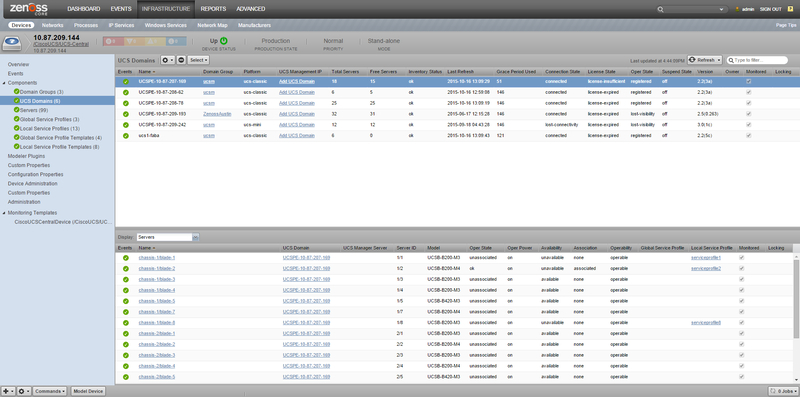This screenshot has width=800, height=397.
Task: Toggle Monitored checkbox for UCSPE-10-87-209-242
Action: [x=748, y=125]
